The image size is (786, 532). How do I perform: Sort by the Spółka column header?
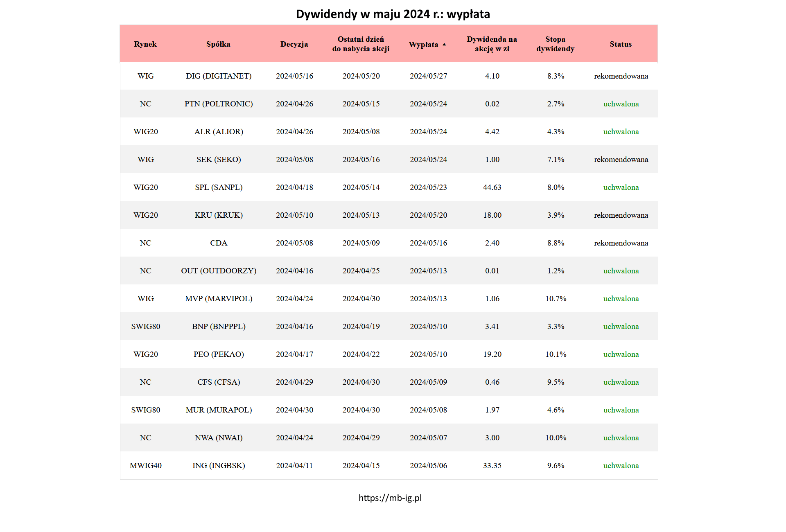coord(218,44)
